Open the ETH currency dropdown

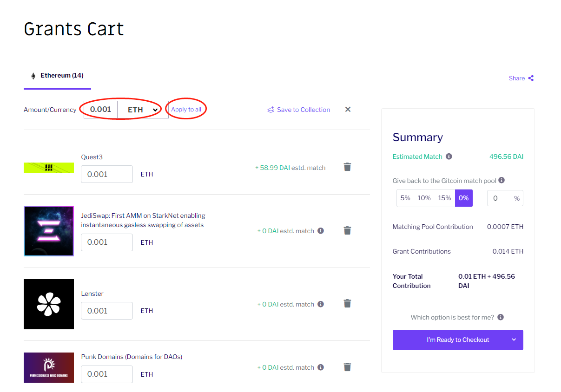pyautogui.click(x=143, y=110)
